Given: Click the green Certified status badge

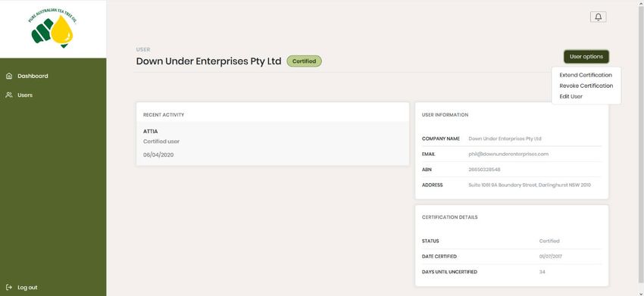Looking at the screenshot, I should coord(304,61).
